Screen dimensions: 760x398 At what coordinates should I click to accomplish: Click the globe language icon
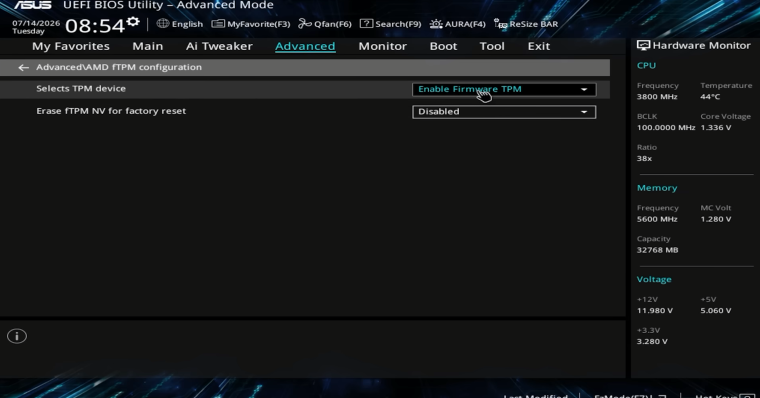(x=163, y=23)
